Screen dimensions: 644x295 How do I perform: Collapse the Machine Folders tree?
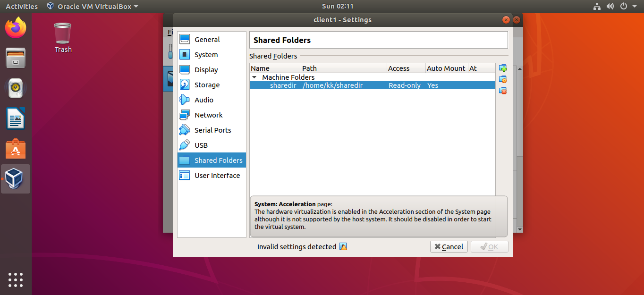click(254, 77)
